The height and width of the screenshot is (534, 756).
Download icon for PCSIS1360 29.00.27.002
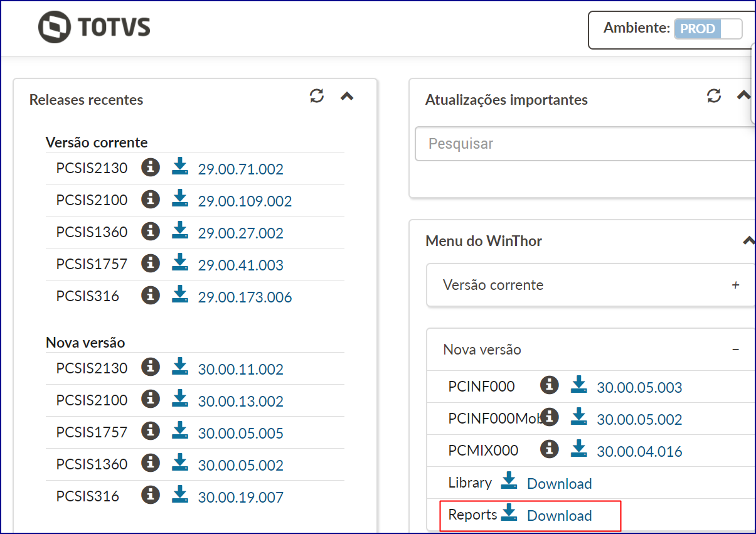point(180,230)
